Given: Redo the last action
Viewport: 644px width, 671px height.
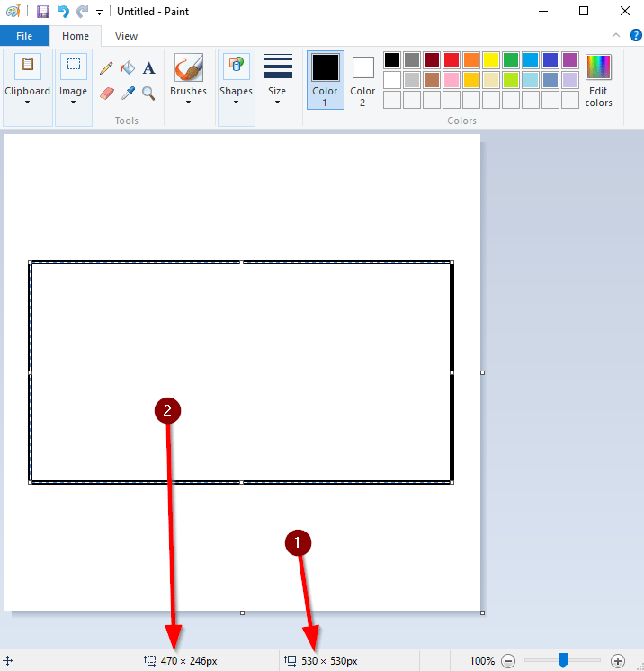Looking at the screenshot, I should coord(82,11).
